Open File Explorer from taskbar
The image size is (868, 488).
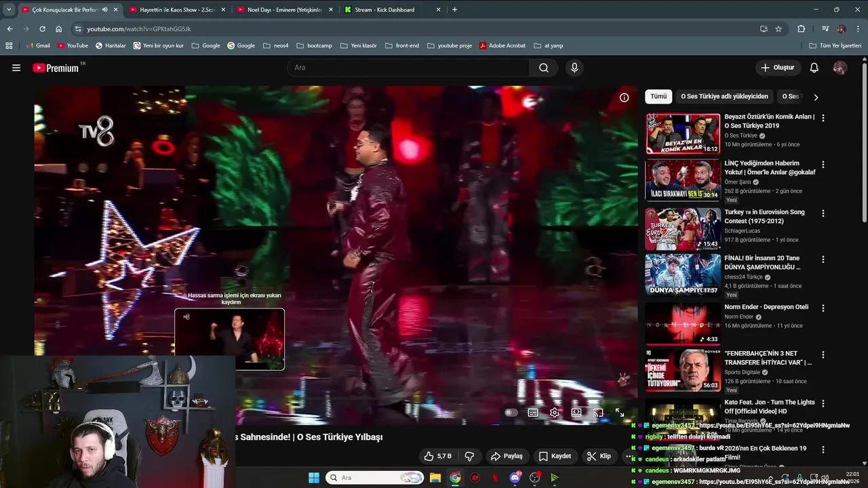[x=435, y=478]
